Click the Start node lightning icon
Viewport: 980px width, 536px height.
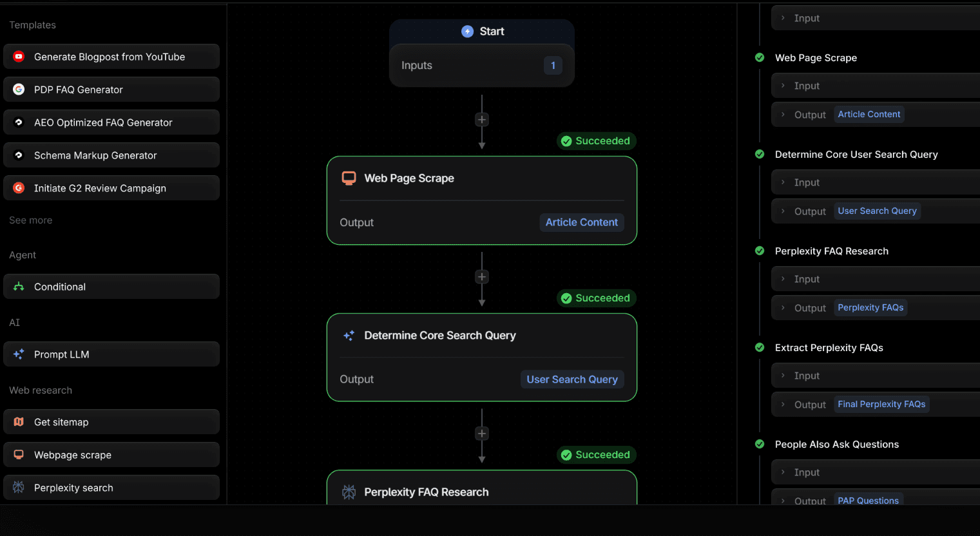(468, 32)
